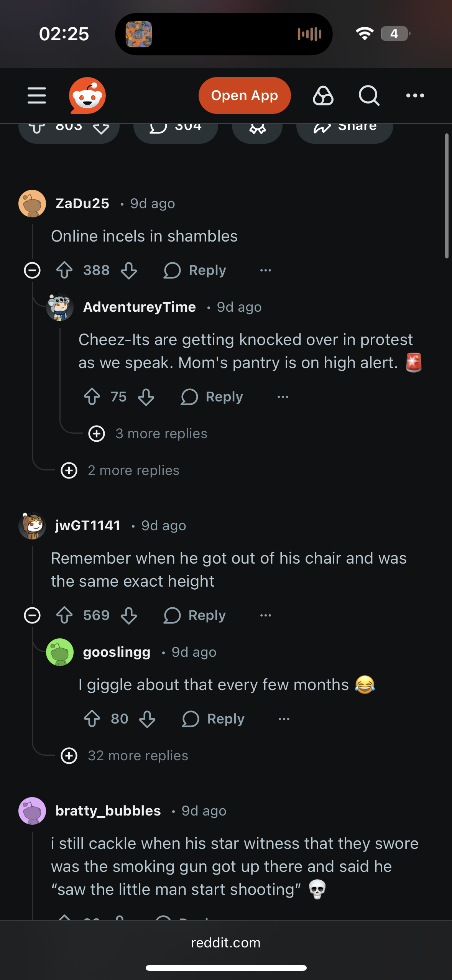
Task: Tap the reddit.com address bar
Action: coord(226,943)
